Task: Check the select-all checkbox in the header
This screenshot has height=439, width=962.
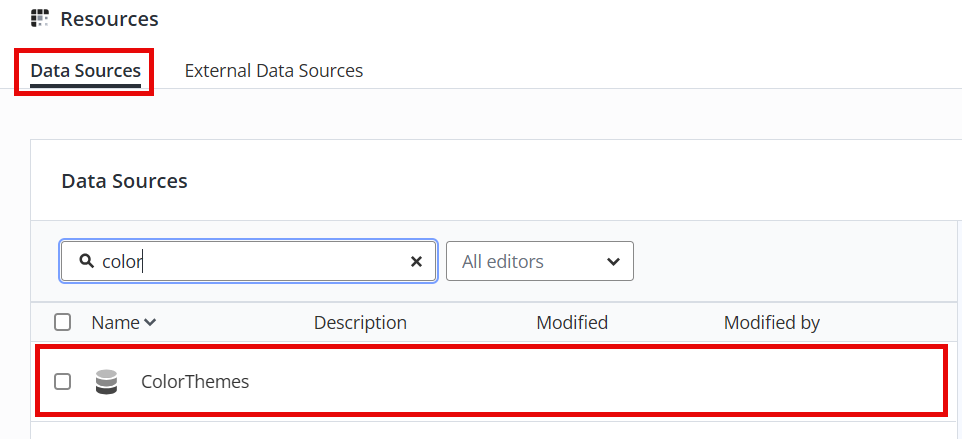Action: (x=63, y=322)
